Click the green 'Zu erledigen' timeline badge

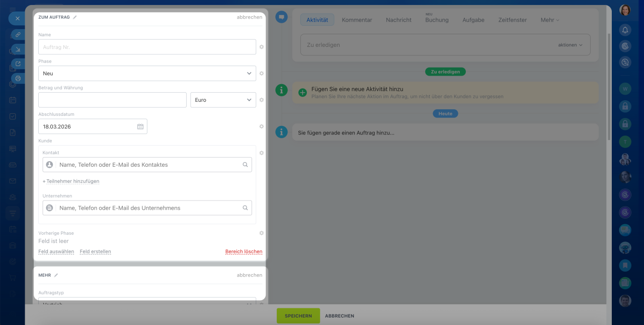click(445, 72)
